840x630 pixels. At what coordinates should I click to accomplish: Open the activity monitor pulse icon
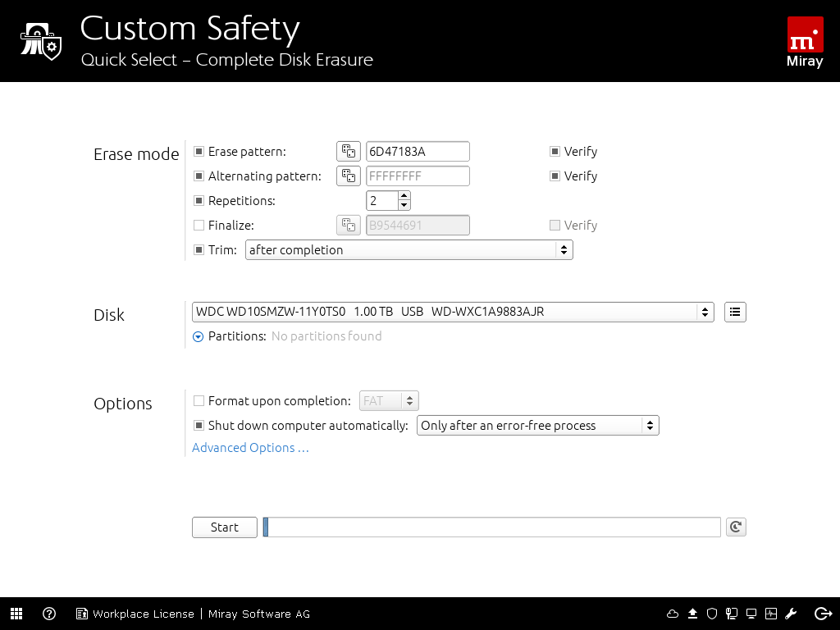[x=771, y=614]
